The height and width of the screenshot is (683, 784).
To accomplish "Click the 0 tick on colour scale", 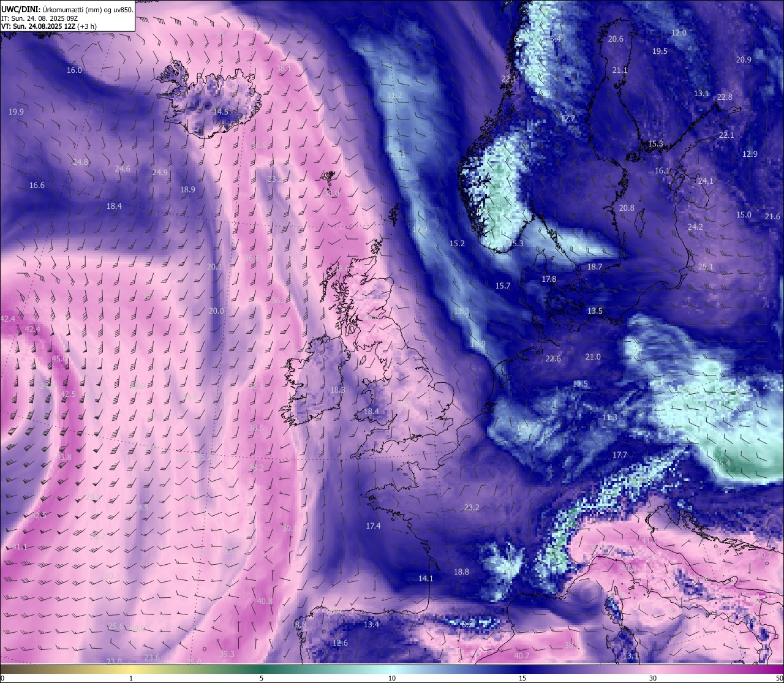I will coord(2,678).
